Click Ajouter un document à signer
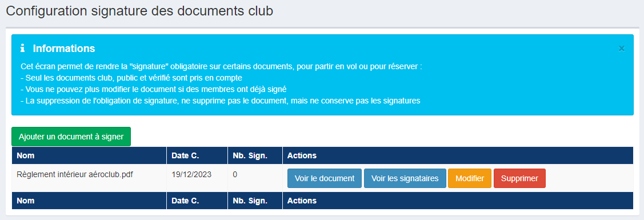The width and height of the screenshot is (644, 220). [x=71, y=137]
